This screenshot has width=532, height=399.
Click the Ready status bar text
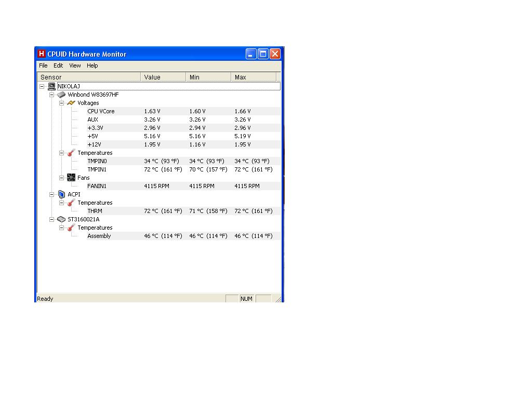[x=45, y=299]
